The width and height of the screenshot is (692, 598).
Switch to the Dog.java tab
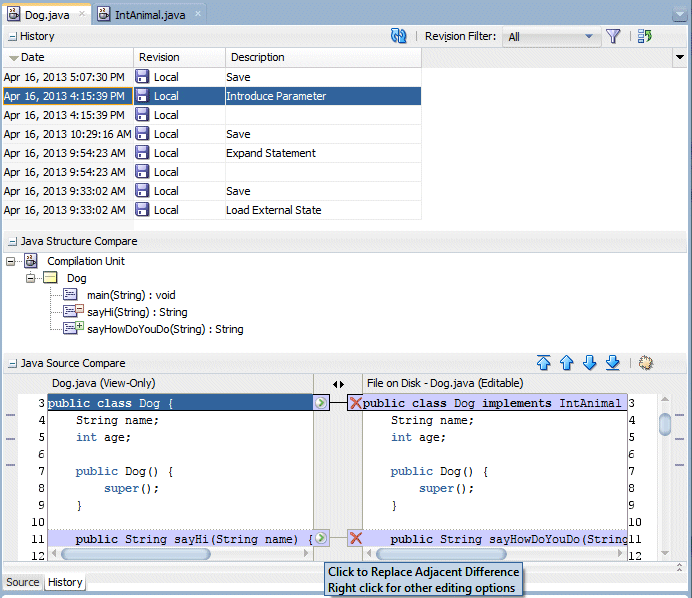pos(47,15)
